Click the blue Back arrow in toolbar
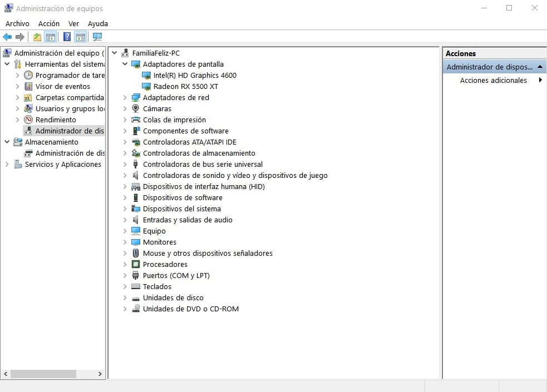The image size is (547, 392). click(7, 37)
